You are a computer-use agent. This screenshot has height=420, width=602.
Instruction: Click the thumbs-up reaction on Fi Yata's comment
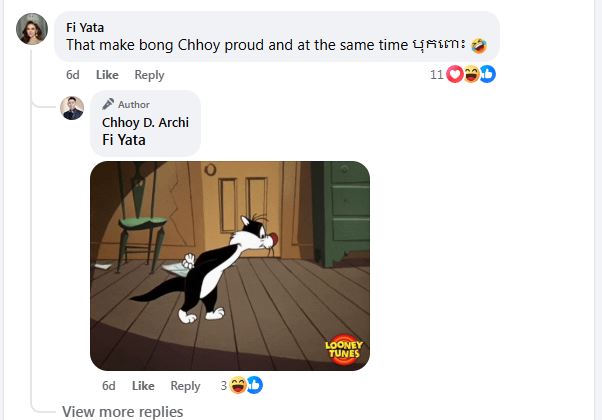point(488,74)
